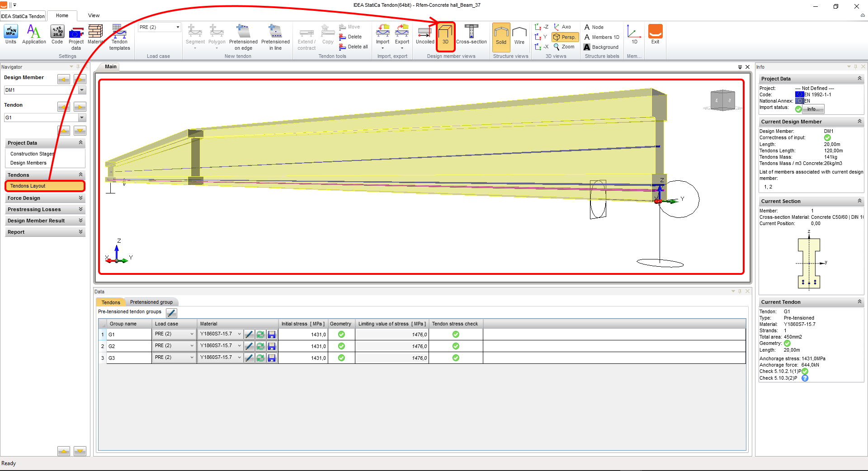Image resolution: width=868 pixels, height=471 pixels.
Task: Open the Design Member DM1 dropdown
Action: click(x=82, y=90)
